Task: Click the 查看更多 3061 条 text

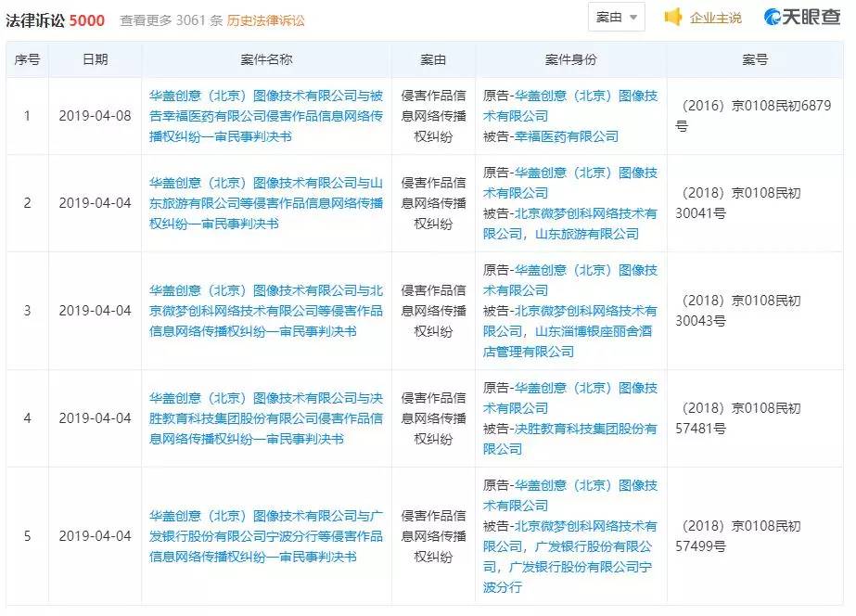Action: click(x=171, y=20)
